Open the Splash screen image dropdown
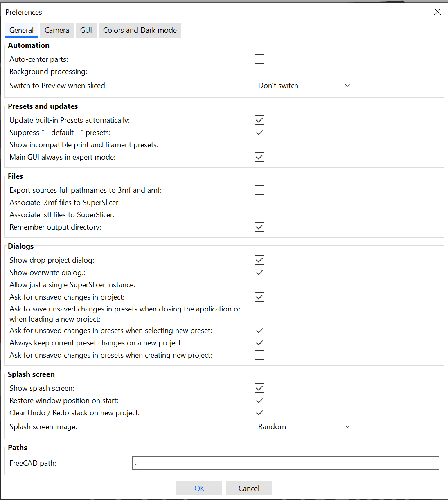This screenshot has height=500, width=448. click(x=304, y=426)
